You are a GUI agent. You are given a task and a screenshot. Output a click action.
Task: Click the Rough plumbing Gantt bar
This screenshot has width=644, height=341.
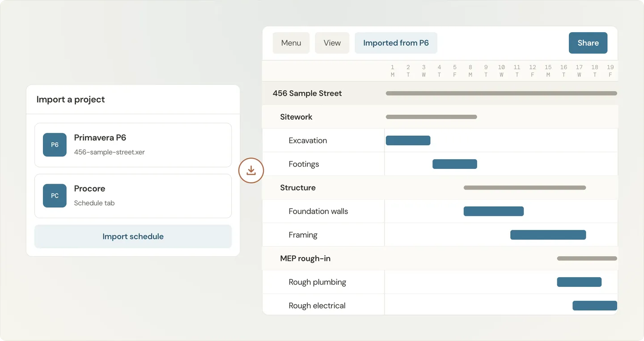579,282
